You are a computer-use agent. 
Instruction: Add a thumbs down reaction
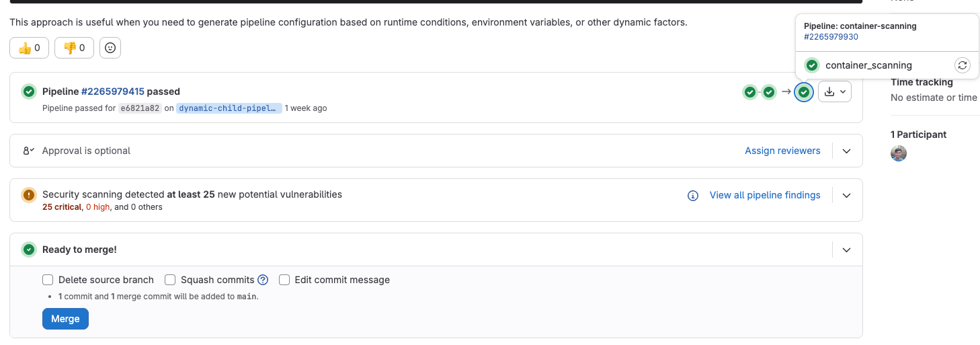coord(74,48)
